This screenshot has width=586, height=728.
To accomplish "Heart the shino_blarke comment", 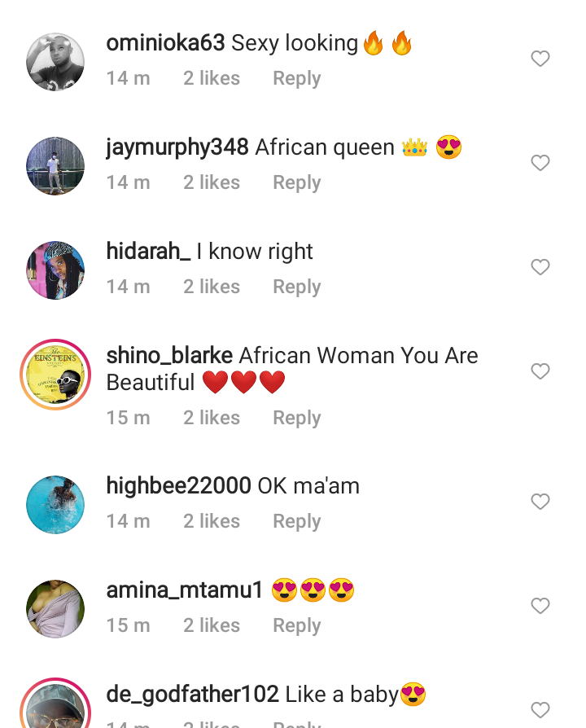I will coord(540,371).
